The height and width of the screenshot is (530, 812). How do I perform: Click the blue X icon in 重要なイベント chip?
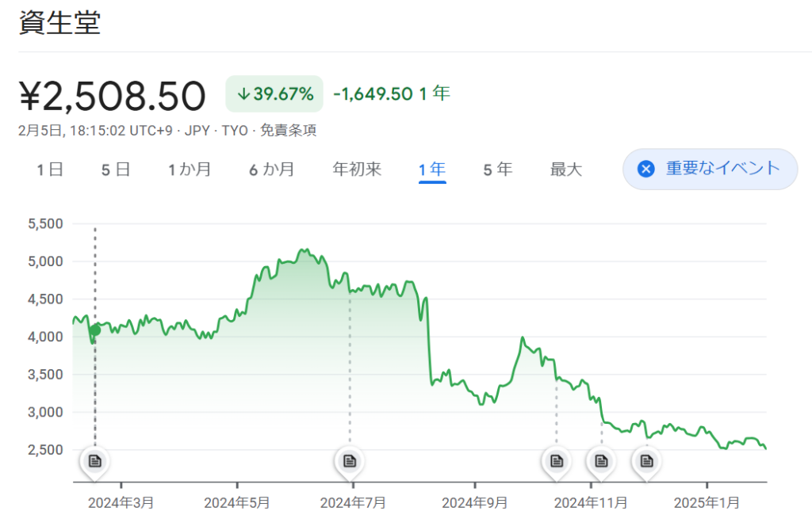click(646, 169)
